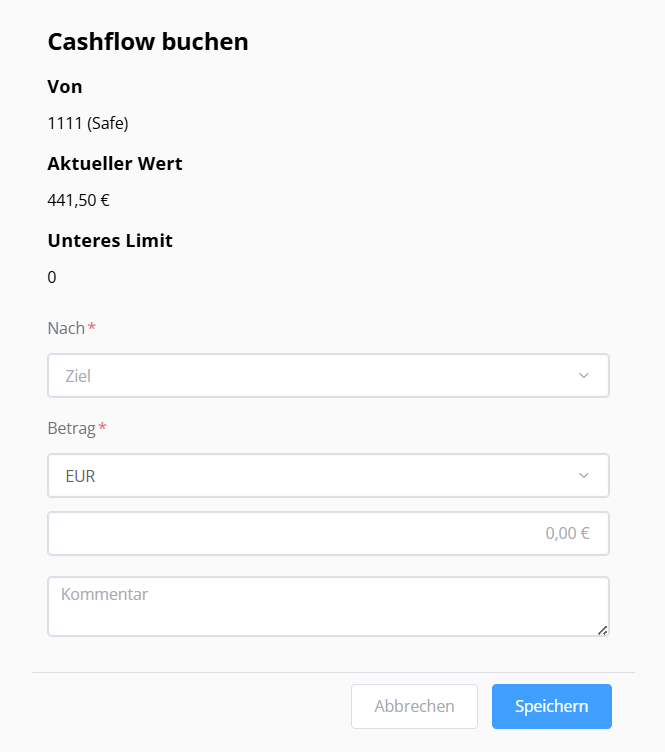Click the "Aktueller Wert" label
This screenshot has width=665, height=752.
point(115,164)
